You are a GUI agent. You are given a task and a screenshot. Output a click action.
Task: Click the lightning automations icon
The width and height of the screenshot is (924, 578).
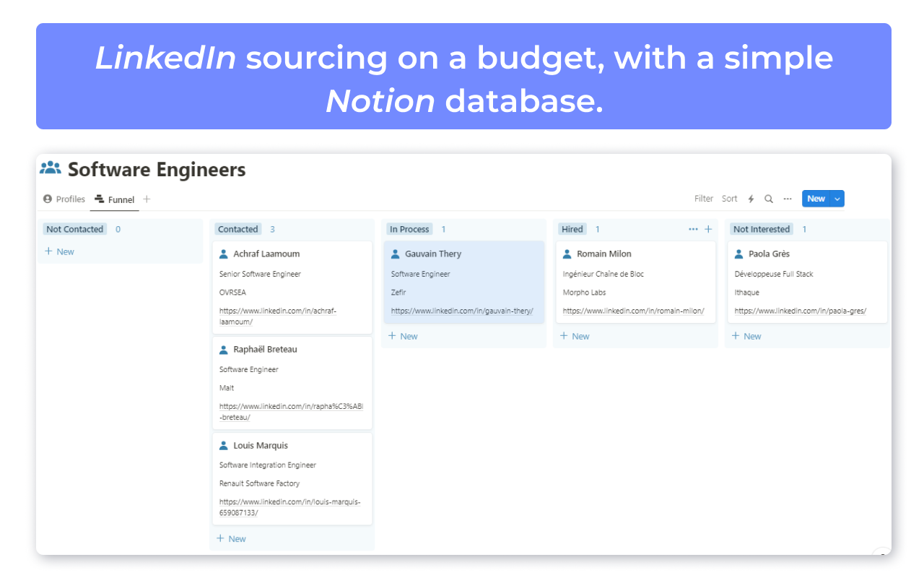[751, 199]
